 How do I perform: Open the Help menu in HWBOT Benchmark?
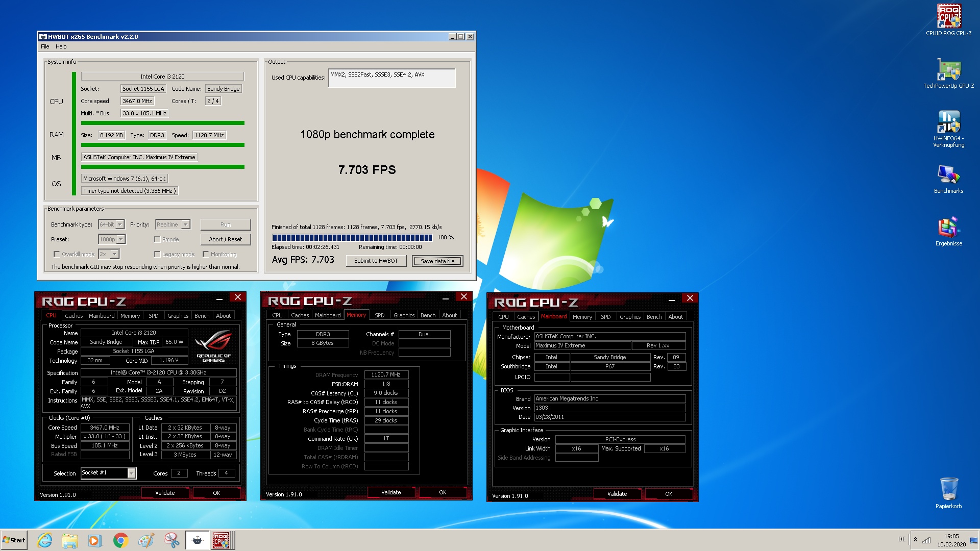[x=61, y=46]
